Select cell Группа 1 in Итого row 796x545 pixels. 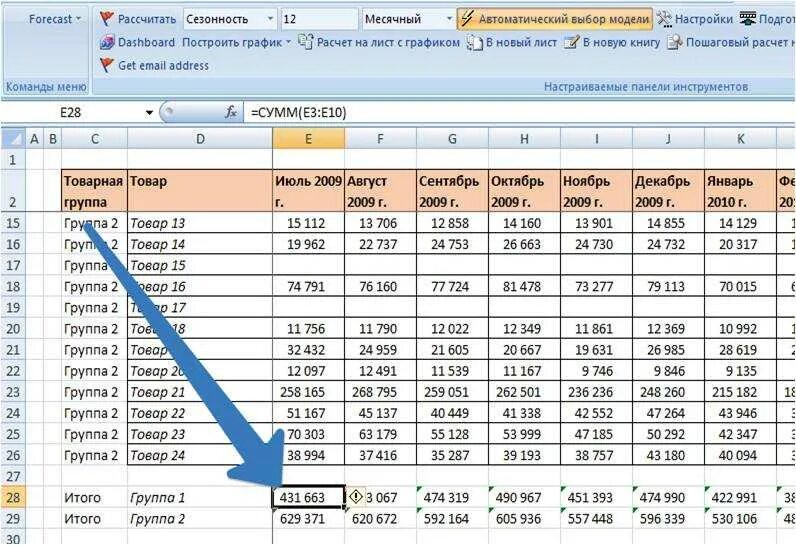[200, 498]
